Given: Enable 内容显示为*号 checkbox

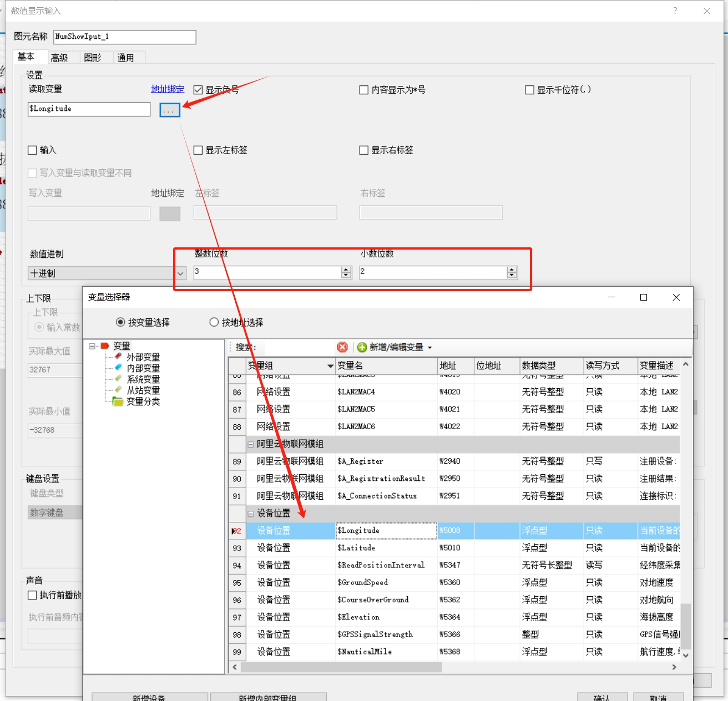Looking at the screenshot, I should click(x=364, y=90).
